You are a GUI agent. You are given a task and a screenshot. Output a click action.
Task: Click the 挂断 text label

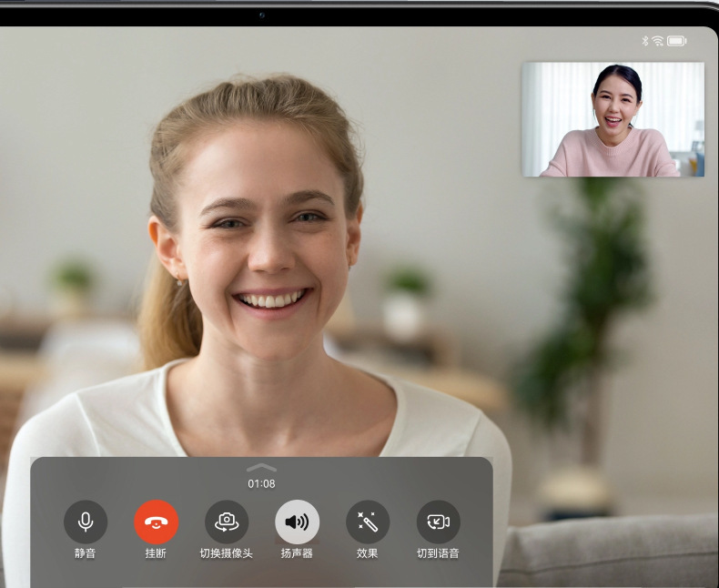coord(156,553)
